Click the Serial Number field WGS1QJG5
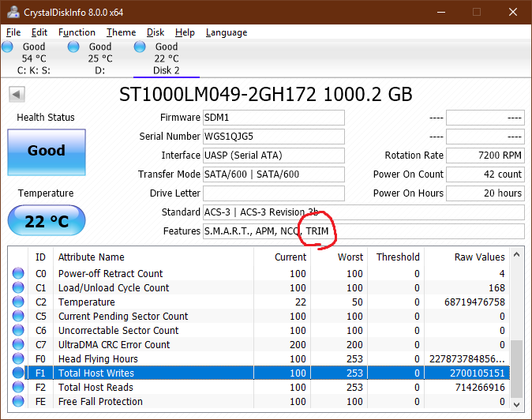532x420 pixels. pos(273,137)
